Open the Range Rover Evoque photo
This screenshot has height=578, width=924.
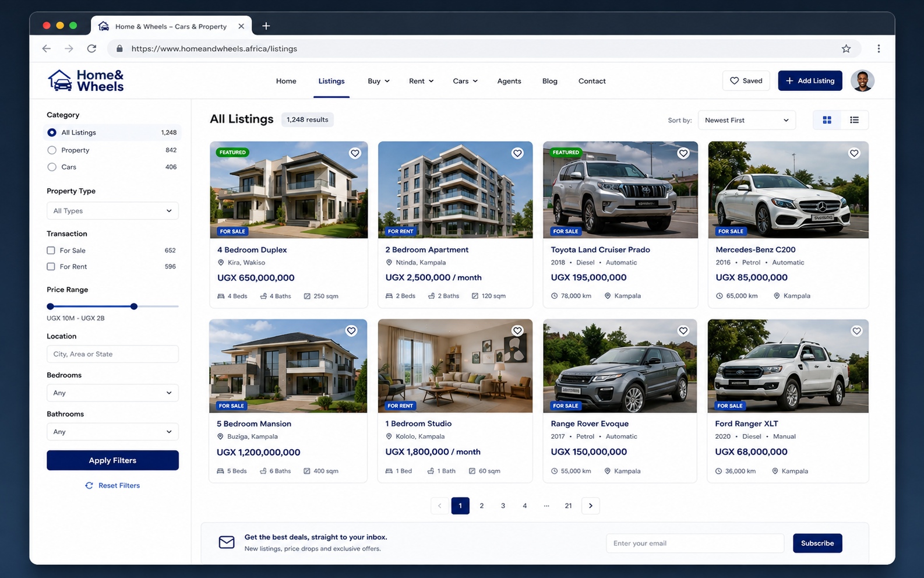coord(620,366)
